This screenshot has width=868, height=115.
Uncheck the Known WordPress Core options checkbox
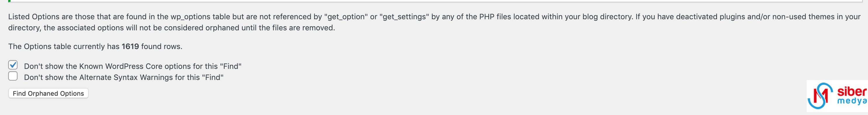point(13,65)
